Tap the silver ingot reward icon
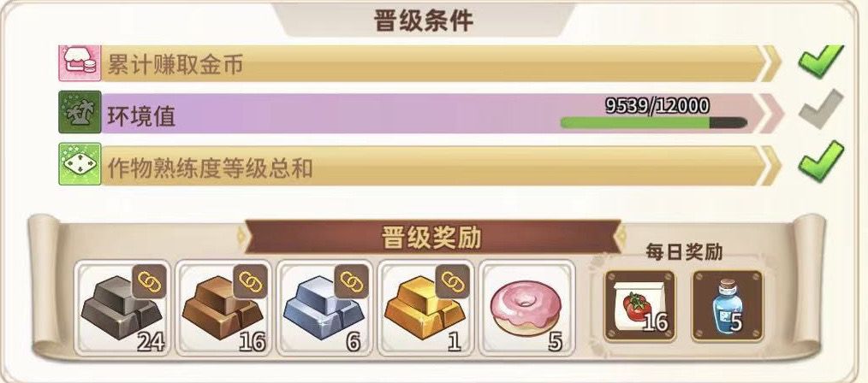This screenshot has width=868, height=383. 325,309
